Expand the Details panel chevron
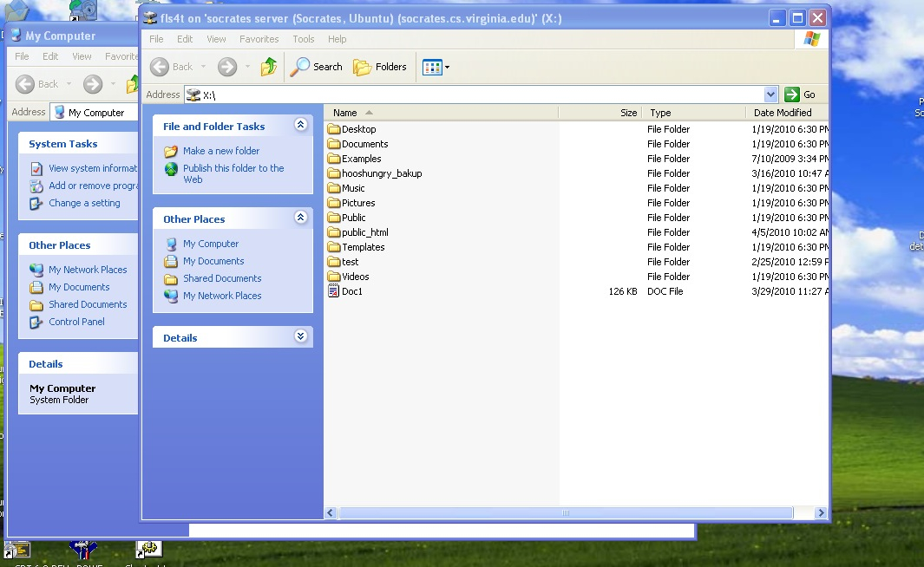The width and height of the screenshot is (924, 567). (x=300, y=337)
